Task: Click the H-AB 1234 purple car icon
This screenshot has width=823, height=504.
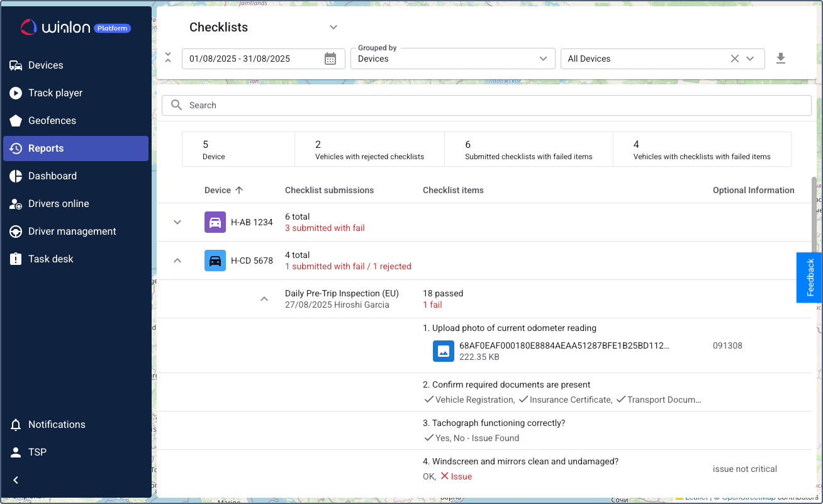Action: pos(215,222)
